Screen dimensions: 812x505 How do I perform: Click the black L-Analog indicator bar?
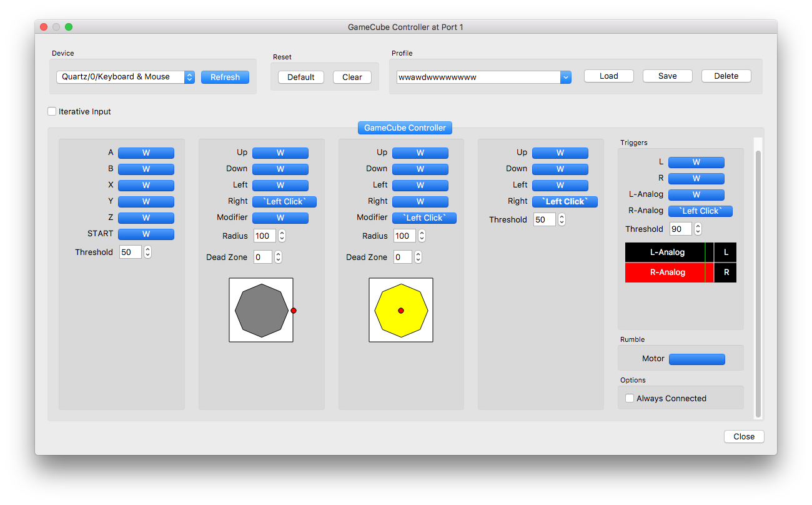(670, 252)
